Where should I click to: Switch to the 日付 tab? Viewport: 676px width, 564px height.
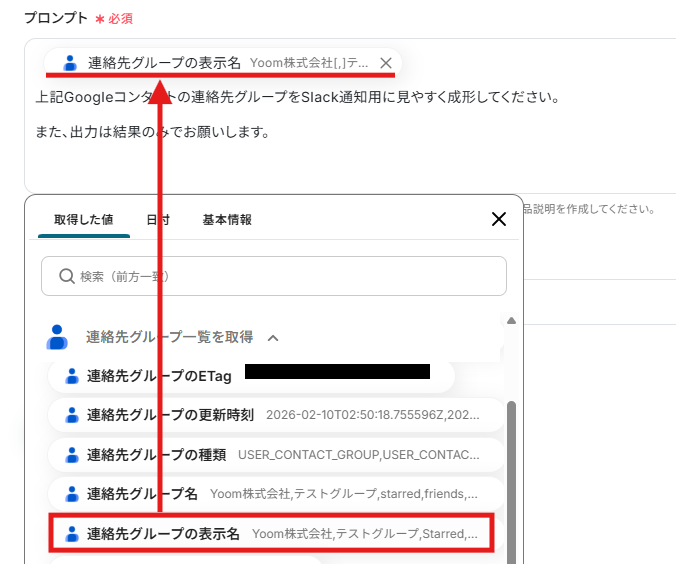(x=158, y=219)
